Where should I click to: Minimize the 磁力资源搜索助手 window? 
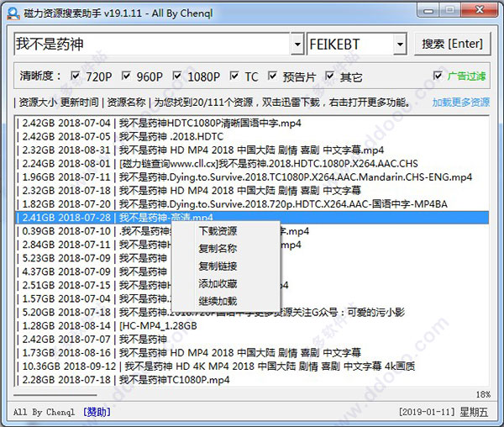point(428,11)
